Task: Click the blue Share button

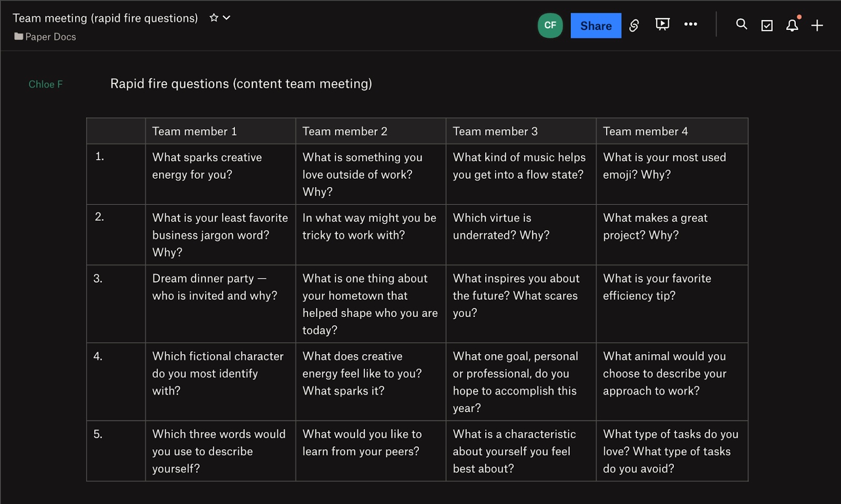Action: [595, 25]
